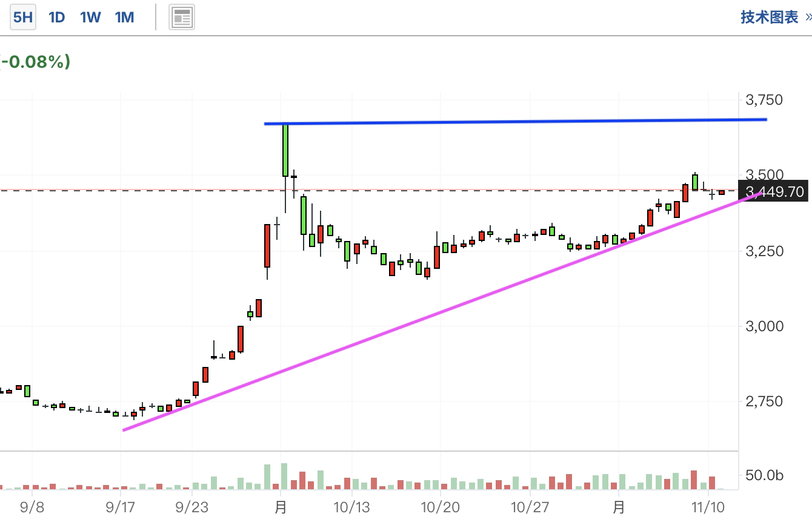Click the 10/27 date label

click(x=530, y=506)
